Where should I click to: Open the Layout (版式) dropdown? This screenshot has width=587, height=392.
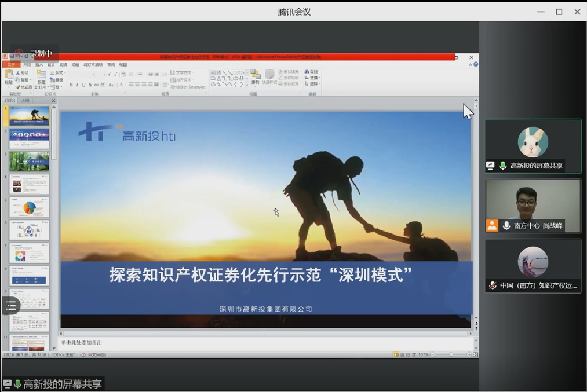click(x=57, y=72)
